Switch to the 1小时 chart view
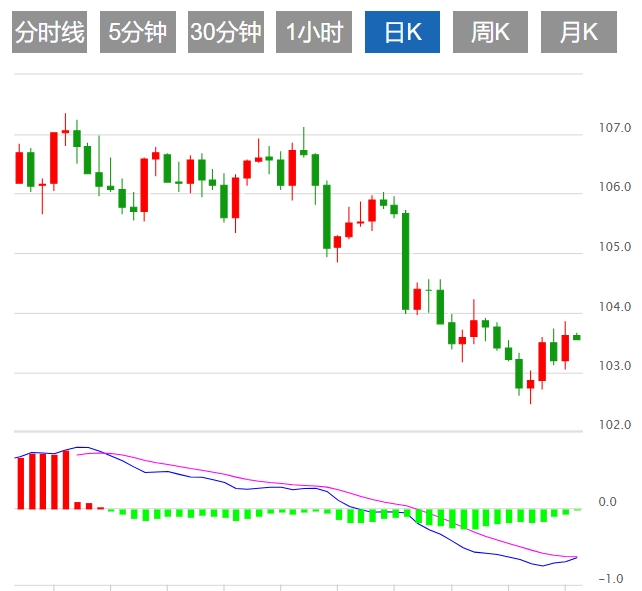Viewport: 642px width, 591px height. pos(314,33)
